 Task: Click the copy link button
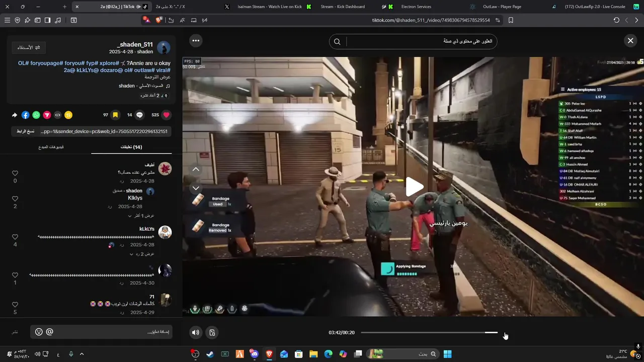[25, 131]
